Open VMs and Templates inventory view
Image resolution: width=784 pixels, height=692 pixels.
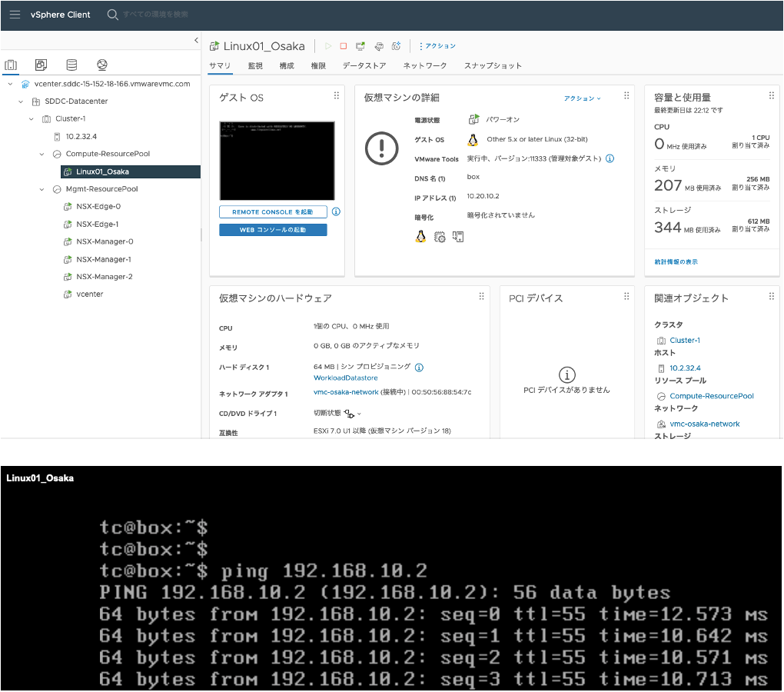pos(41,65)
